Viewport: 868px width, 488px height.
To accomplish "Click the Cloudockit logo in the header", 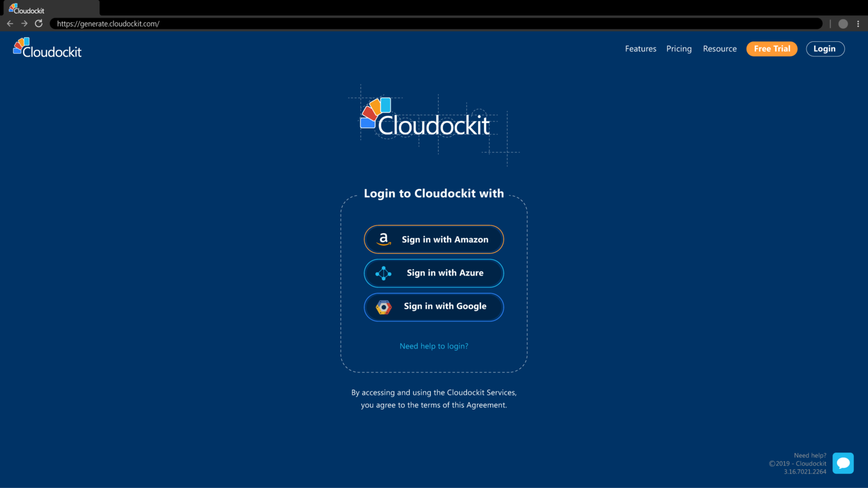I will click(47, 48).
